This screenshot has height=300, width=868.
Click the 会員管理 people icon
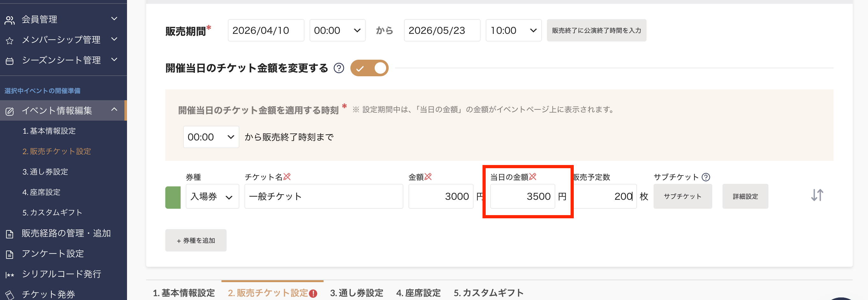10,20
